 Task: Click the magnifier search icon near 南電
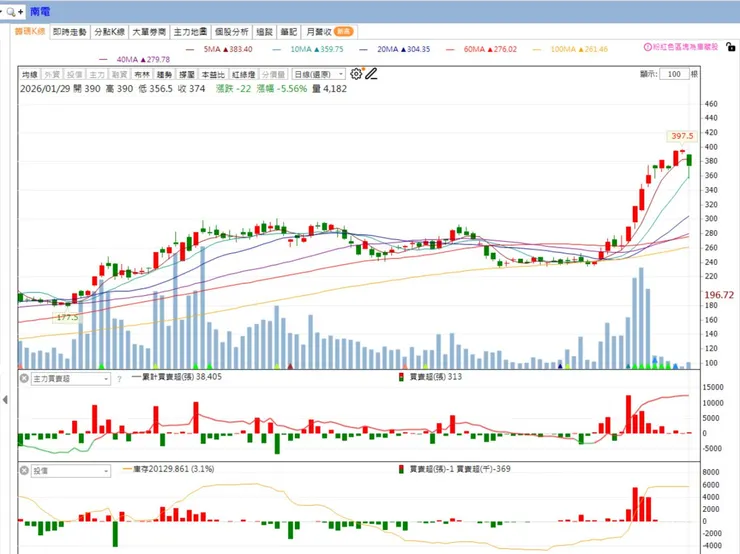11,12
